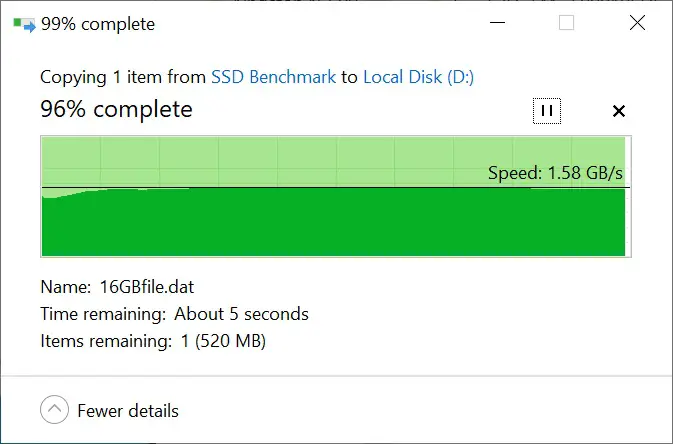This screenshot has height=444, width=673.
Task: Click the About 5 seconds time remaining text
Action: coord(241,314)
